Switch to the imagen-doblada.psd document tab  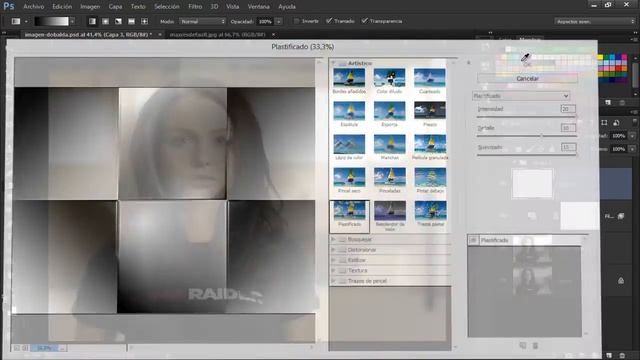click(x=88, y=35)
